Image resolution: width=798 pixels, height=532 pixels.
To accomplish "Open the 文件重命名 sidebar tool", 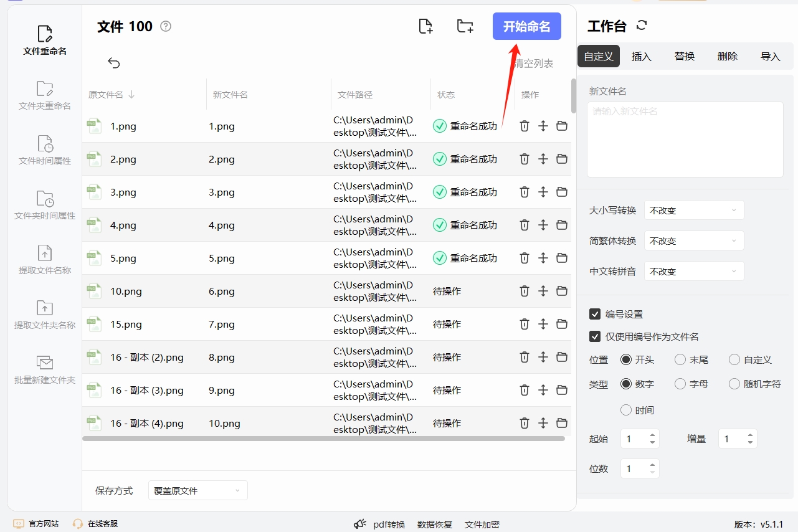I will (45, 41).
